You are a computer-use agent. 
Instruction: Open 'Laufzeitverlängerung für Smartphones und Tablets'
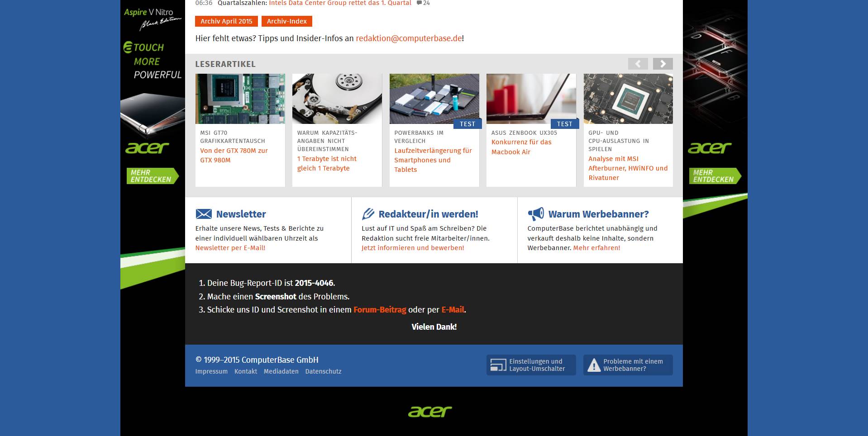(x=433, y=160)
